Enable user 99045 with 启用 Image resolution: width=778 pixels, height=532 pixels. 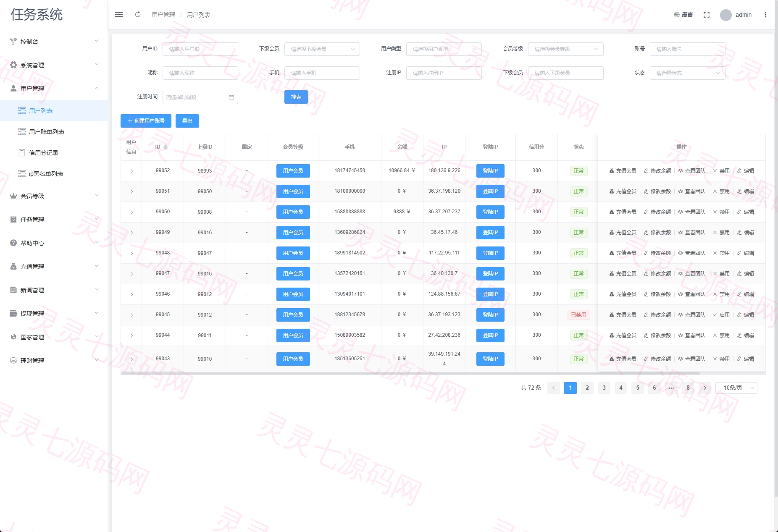click(x=721, y=315)
